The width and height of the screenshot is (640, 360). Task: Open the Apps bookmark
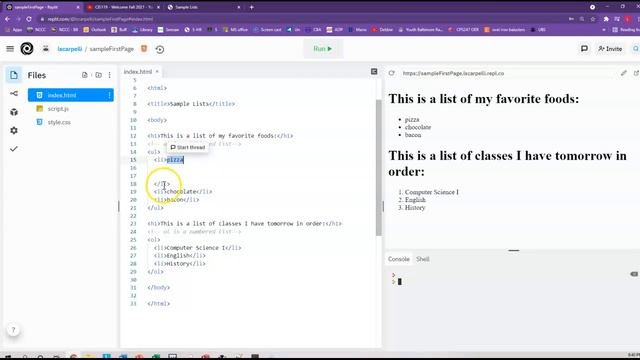pos(14,29)
